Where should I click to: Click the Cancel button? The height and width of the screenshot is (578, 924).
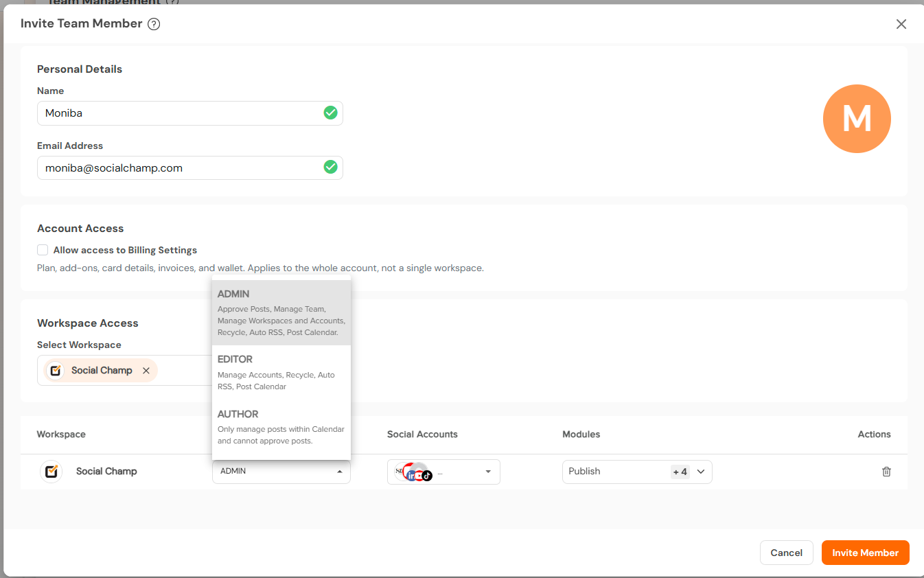point(786,553)
